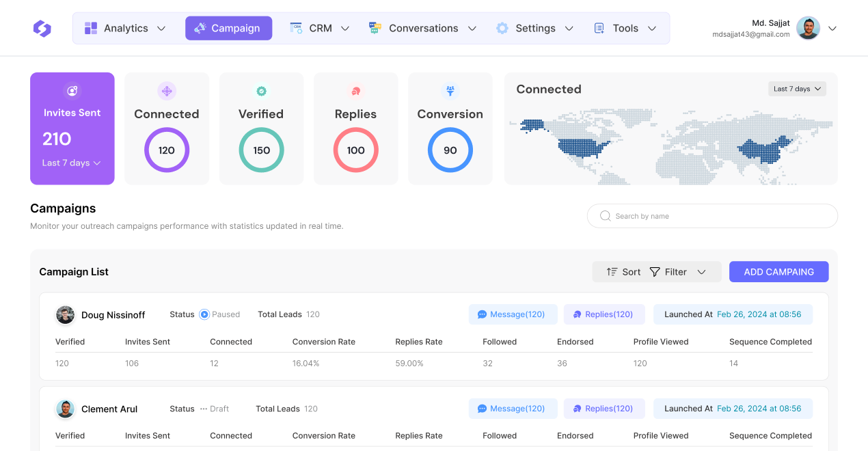Click the Filter funnel icon
The width and height of the screenshot is (868, 451).
[655, 272]
